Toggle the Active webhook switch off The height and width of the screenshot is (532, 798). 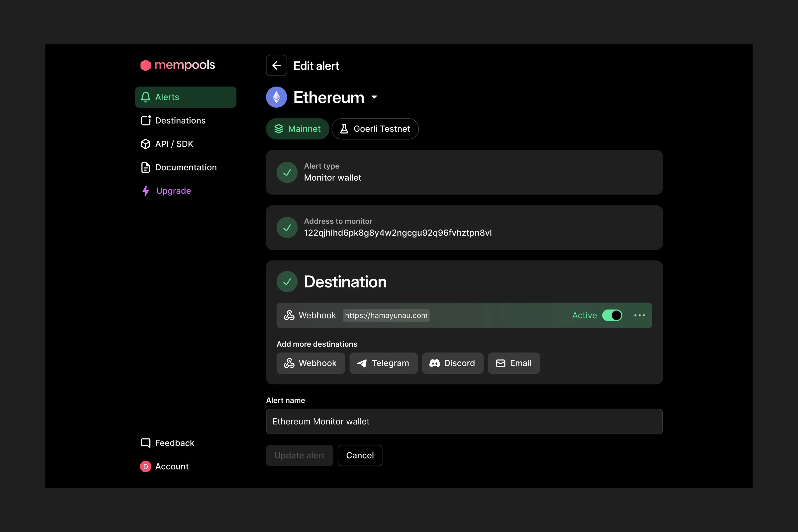coord(612,316)
